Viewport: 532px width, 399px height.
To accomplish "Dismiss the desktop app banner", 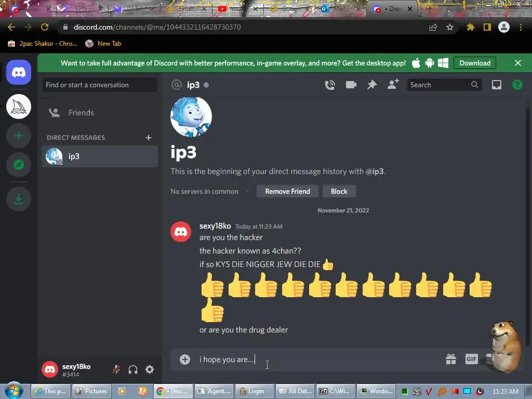I will [x=518, y=63].
